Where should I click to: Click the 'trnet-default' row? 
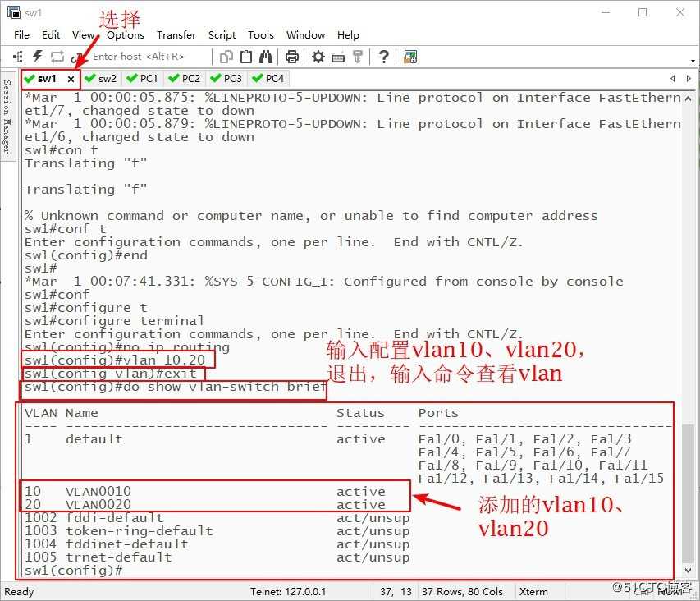(x=217, y=557)
